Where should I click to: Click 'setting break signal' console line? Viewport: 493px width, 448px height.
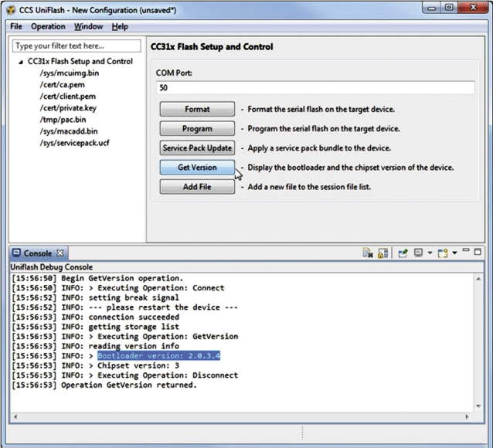[96, 297]
